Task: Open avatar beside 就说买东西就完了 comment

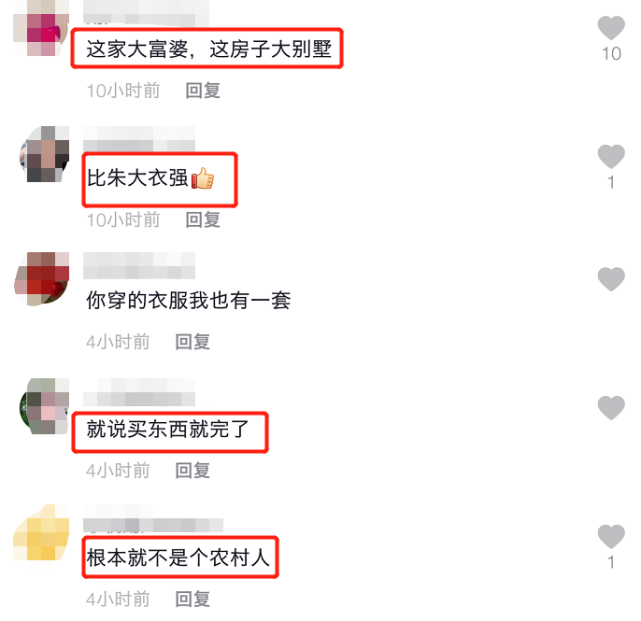Action: click(x=43, y=406)
